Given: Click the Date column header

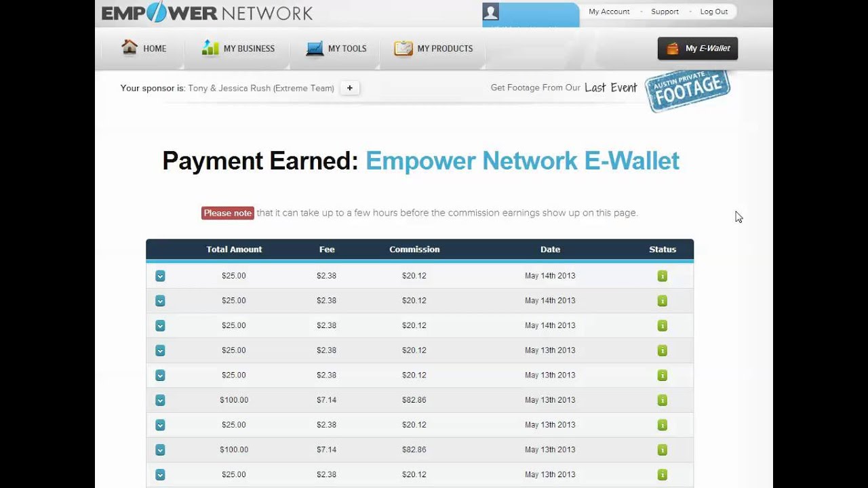Looking at the screenshot, I should [x=550, y=249].
